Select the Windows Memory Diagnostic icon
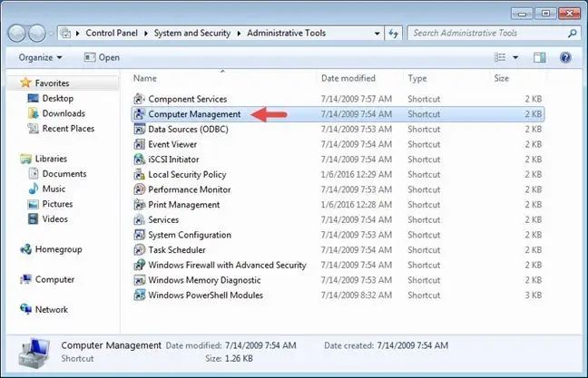588x378 pixels. point(139,280)
